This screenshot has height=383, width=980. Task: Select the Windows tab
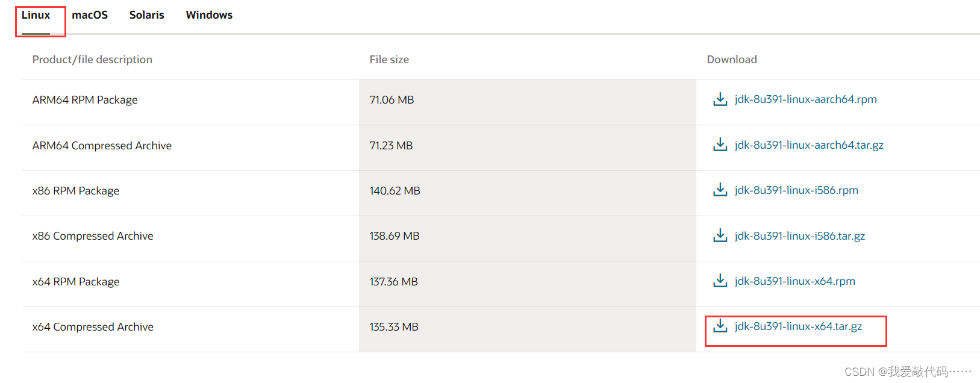click(x=209, y=15)
